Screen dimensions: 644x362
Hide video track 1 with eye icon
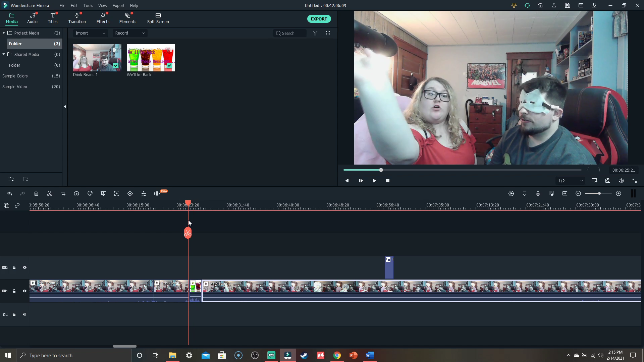pos(24,291)
